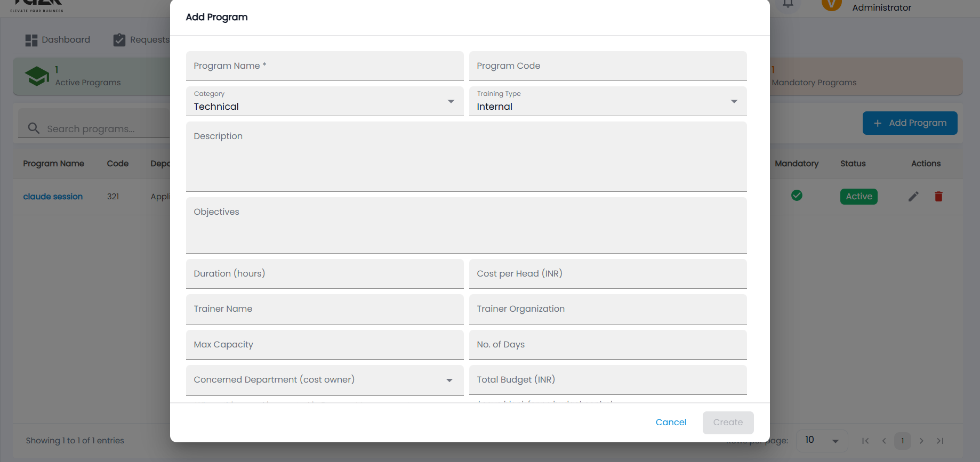Click the Cost per Head (INR) field
The height and width of the screenshot is (462, 980).
tap(608, 274)
